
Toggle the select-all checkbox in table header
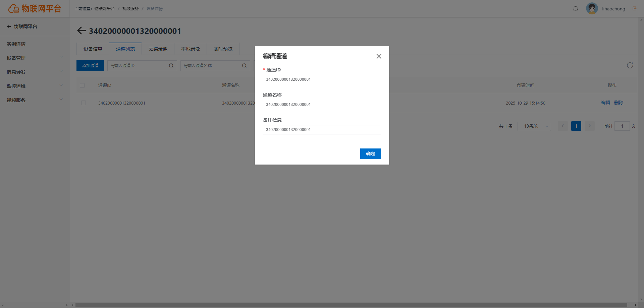pos(82,85)
